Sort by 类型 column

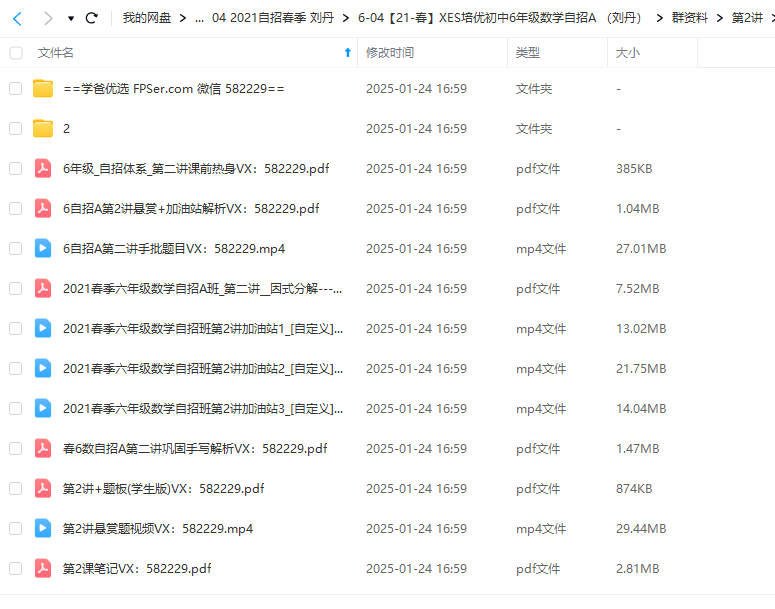pos(527,53)
